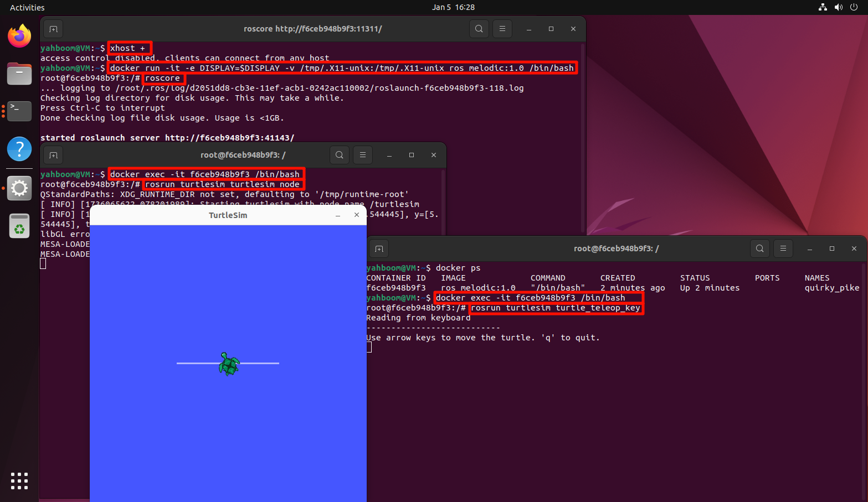868x502 pixels.
Task: Click search icon in turtlesim_node terminal
Action: [340, 155]
